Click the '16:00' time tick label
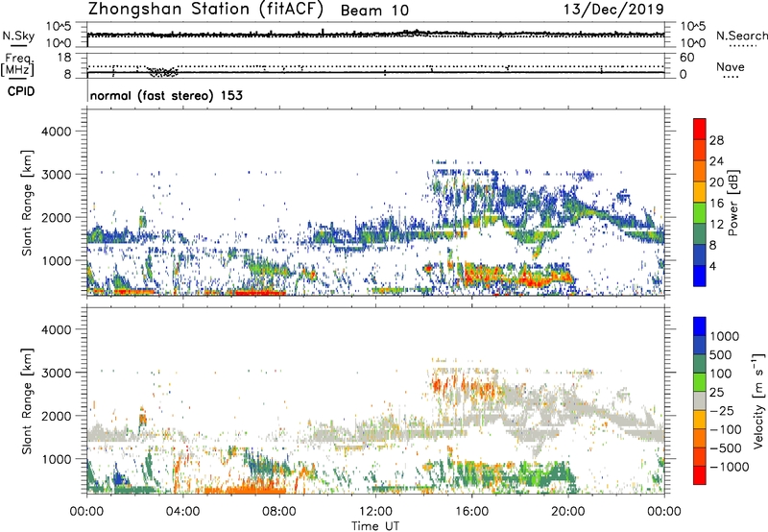This screenshot has width=768, height=532. coord(471,512)
